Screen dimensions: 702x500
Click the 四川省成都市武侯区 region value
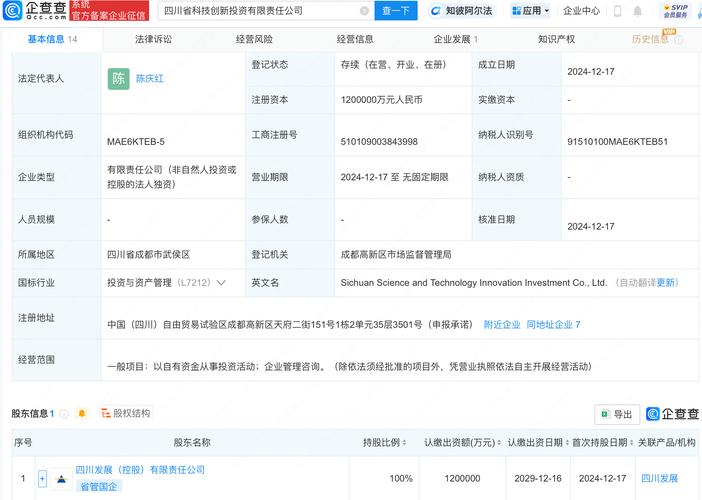point(149,255)
